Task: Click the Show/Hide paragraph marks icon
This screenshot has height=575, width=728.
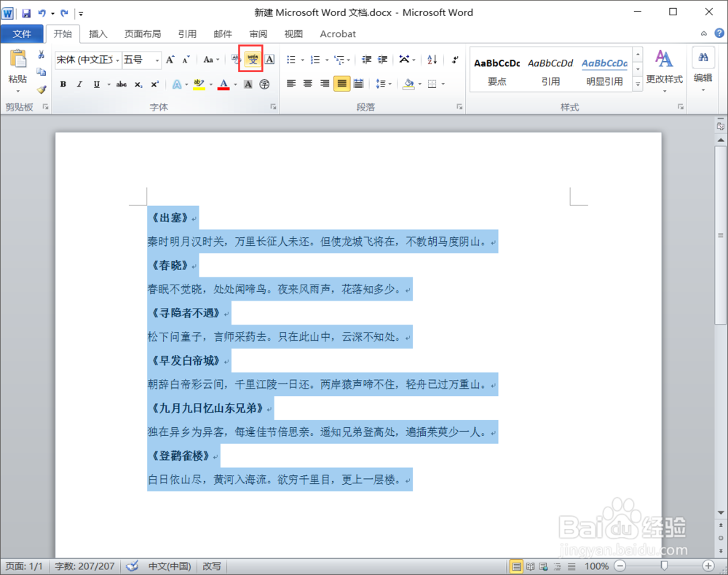Action: (456, 60)
